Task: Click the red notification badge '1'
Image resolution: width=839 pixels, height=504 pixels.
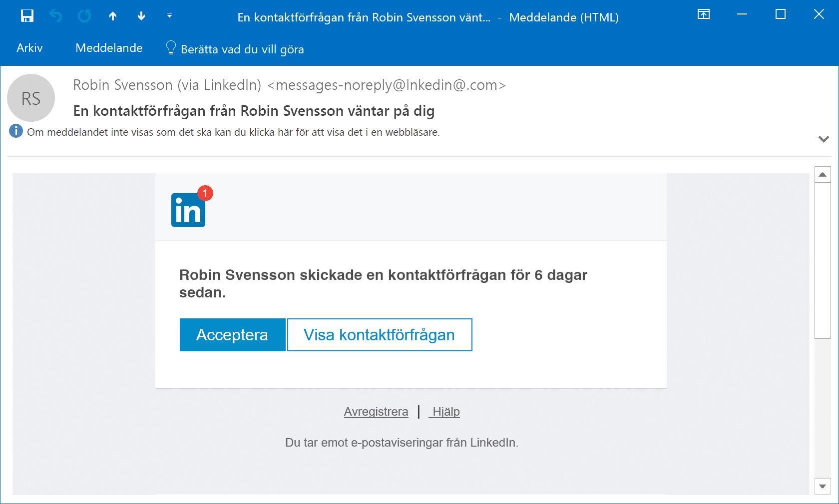Action: point(205,193)
